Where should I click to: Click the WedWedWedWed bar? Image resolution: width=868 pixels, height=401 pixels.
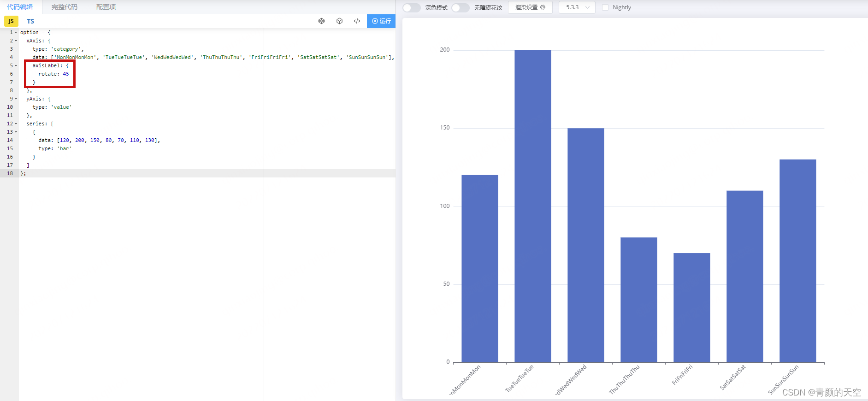coord(586,245)
